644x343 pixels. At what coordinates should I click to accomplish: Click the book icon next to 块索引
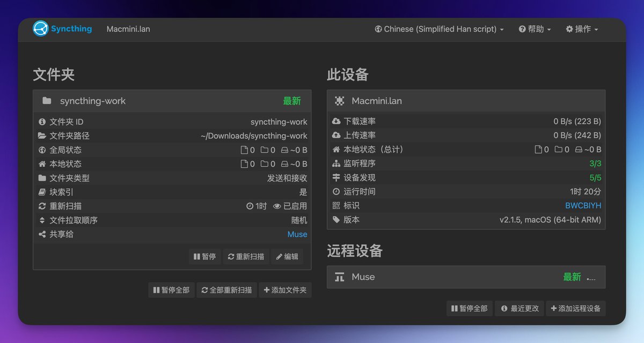(x=42, y=192)
